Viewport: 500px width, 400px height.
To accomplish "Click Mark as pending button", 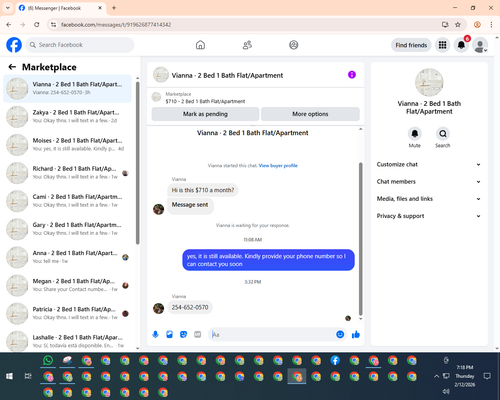I will [x=205, y=114].
